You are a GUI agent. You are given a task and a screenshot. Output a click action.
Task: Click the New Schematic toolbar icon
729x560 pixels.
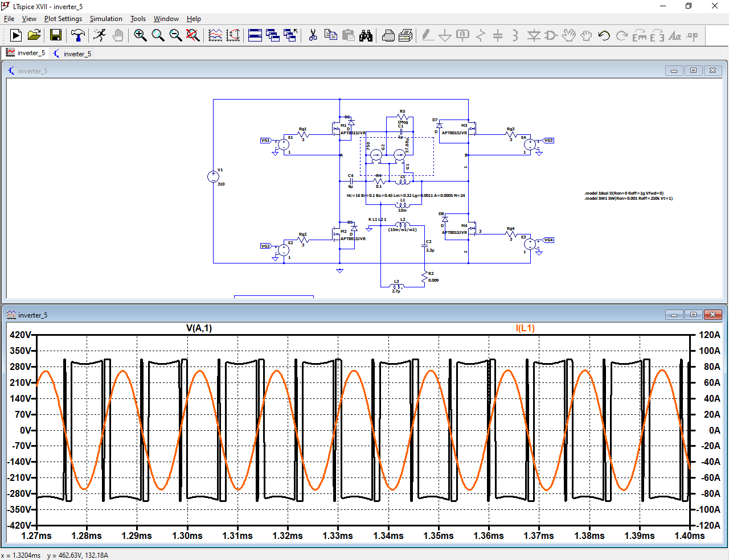pyautogui.click(x=16, y=35)
